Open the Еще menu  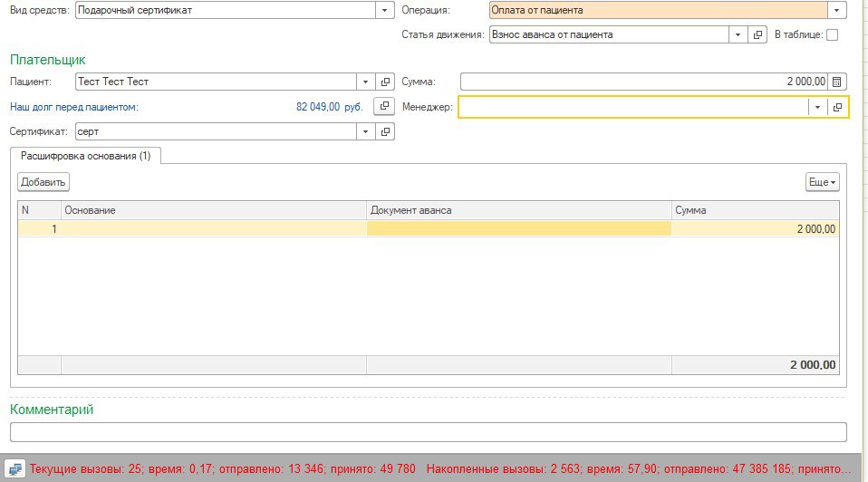tap(822, 182)
